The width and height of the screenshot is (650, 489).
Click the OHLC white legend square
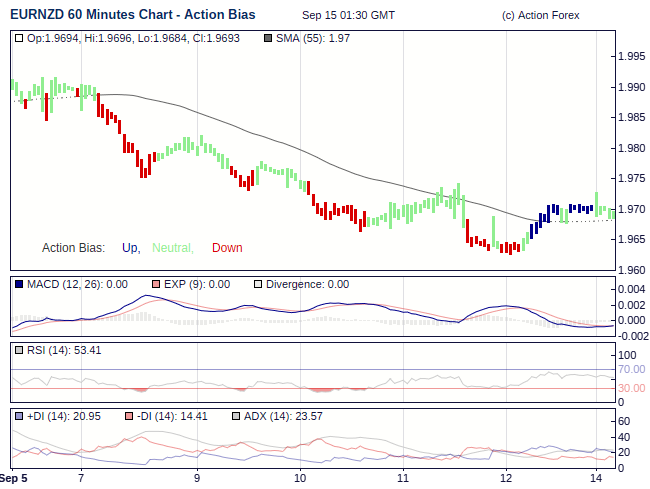coord(19,39)
